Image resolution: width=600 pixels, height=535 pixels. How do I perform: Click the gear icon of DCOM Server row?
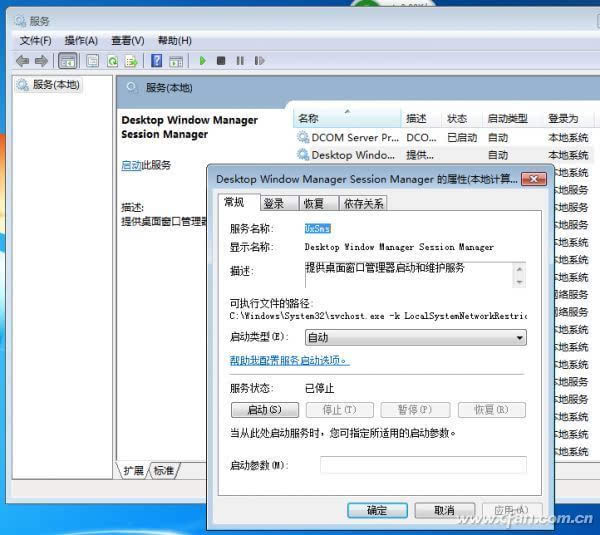(x=303, y=137)
